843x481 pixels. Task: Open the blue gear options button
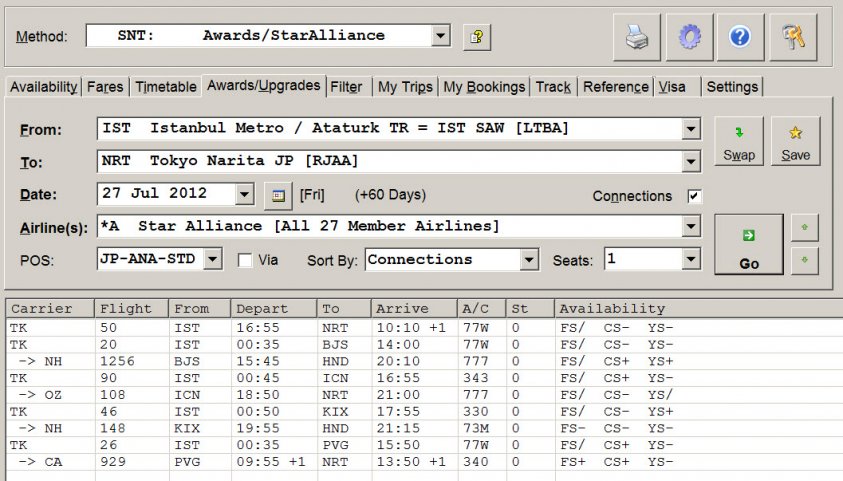click(x=688, y=37)
